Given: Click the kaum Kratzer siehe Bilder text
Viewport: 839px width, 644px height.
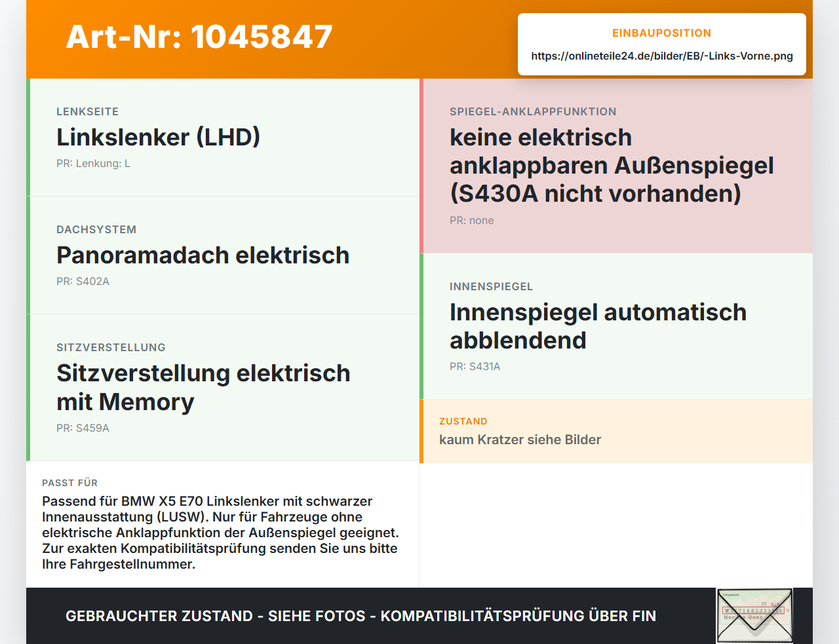Looking at the screenshot, I should pos(520,440).
